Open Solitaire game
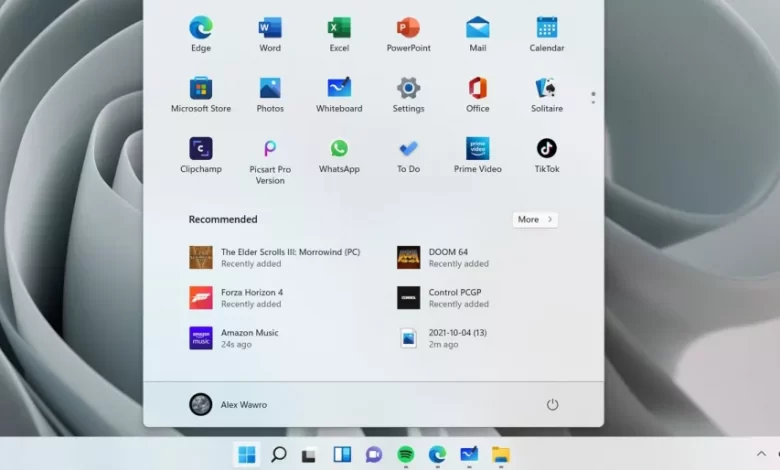The height and width of the screenshot is (470, 780). tap(547, 95)
